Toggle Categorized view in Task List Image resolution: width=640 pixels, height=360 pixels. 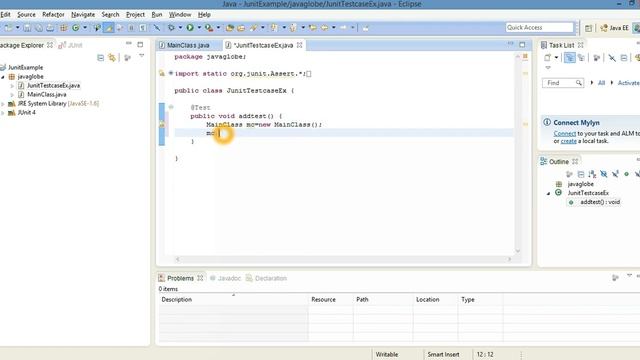click(x=569, y=58)
